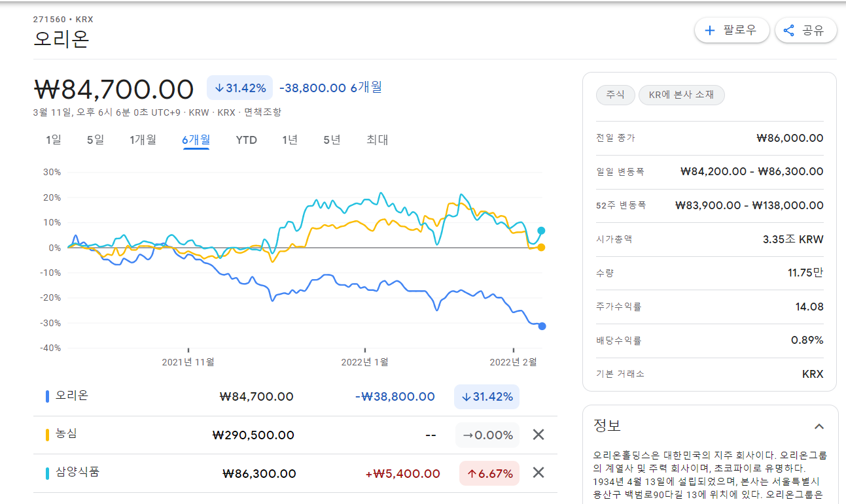Click the 오리온 change -₩38,800.00 in row
The height and width of the screenshot is (504, 846).
point(395,396)
